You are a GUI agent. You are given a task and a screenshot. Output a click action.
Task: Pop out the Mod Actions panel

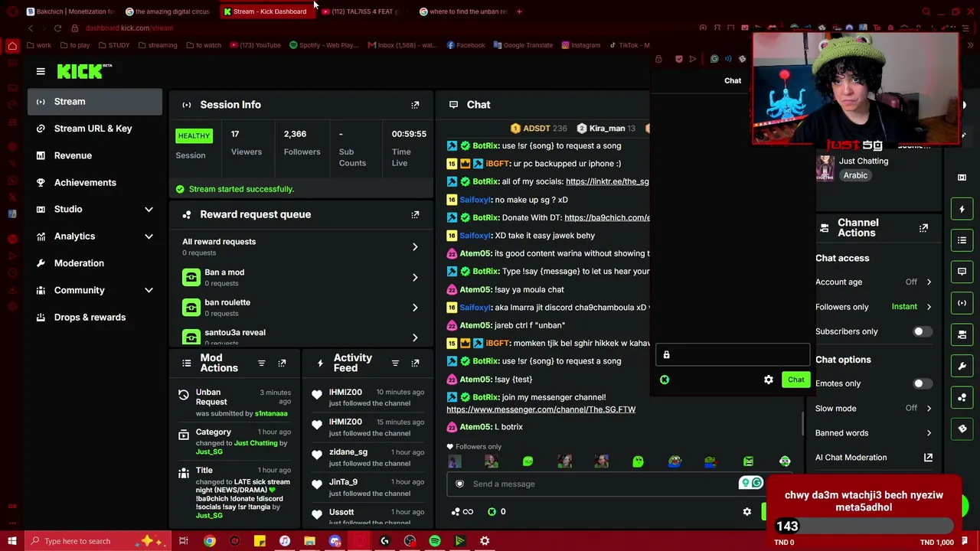click(x=282, y=363)
